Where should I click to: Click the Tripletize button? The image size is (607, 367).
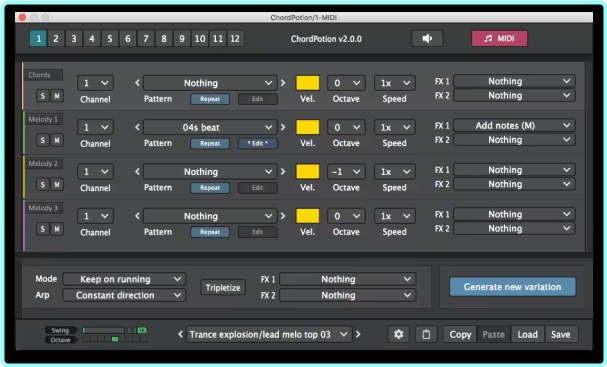(223, 288)
